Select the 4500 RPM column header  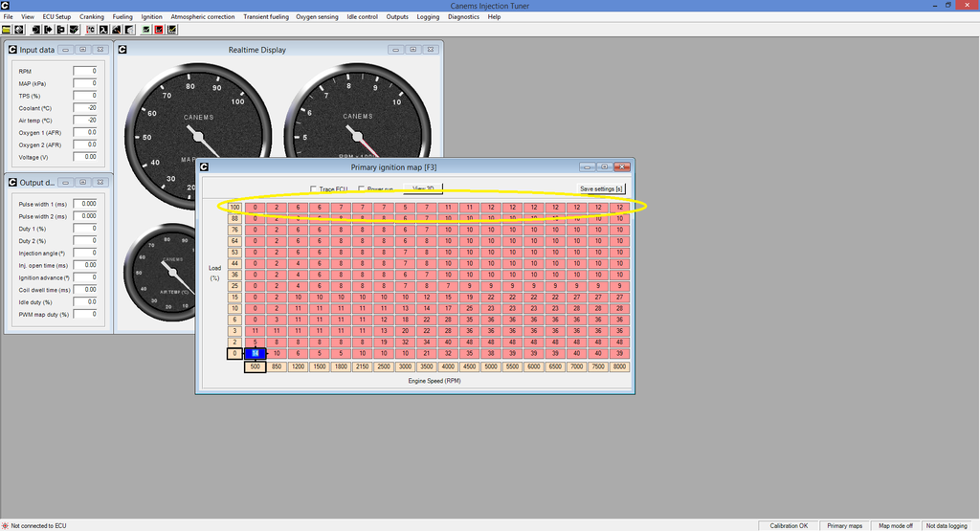pos(469,366)
